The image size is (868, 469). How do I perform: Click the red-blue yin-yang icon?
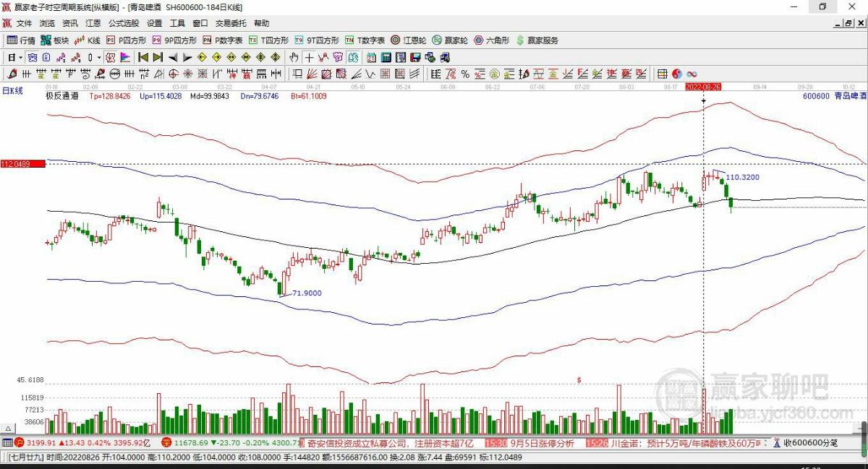pyautogui.click(x=677, y=74)
